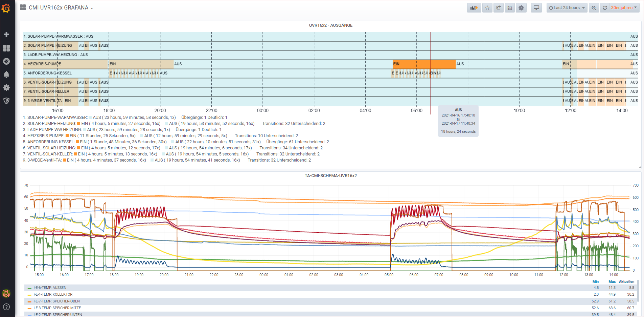Open the Alerting bell in sidebar
644x317 pixels.
click(6, 75)
